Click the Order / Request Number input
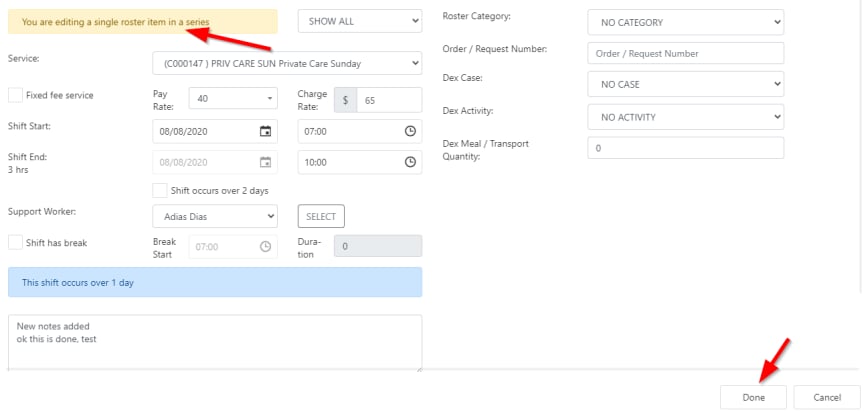The image size is (868, 415). (x=686, y=54)
